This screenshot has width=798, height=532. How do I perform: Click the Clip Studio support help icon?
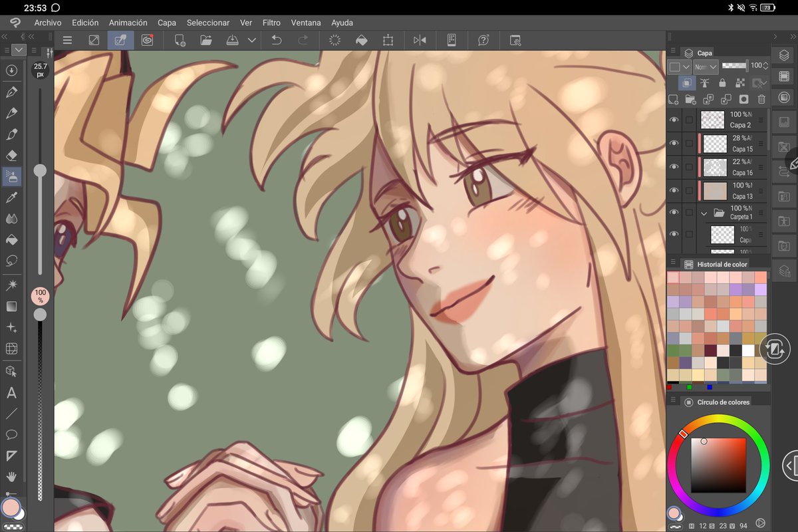pos(483,40)
